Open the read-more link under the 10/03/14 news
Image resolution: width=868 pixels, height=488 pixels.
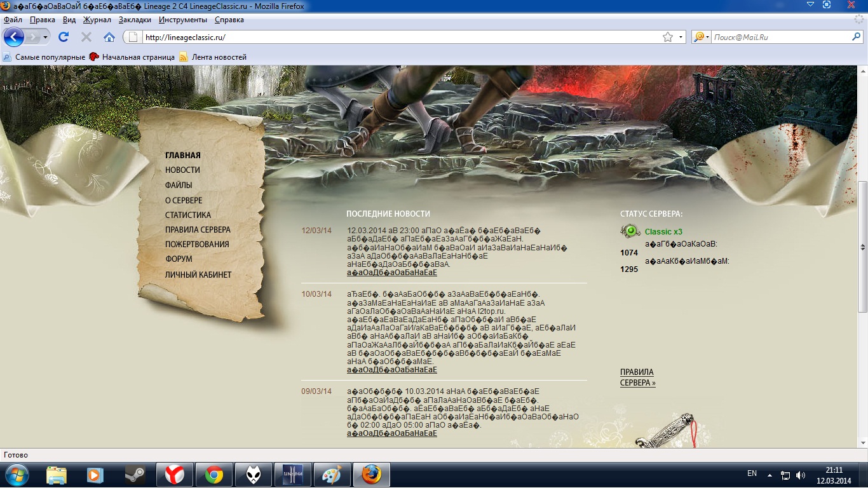tap(392, 370)
